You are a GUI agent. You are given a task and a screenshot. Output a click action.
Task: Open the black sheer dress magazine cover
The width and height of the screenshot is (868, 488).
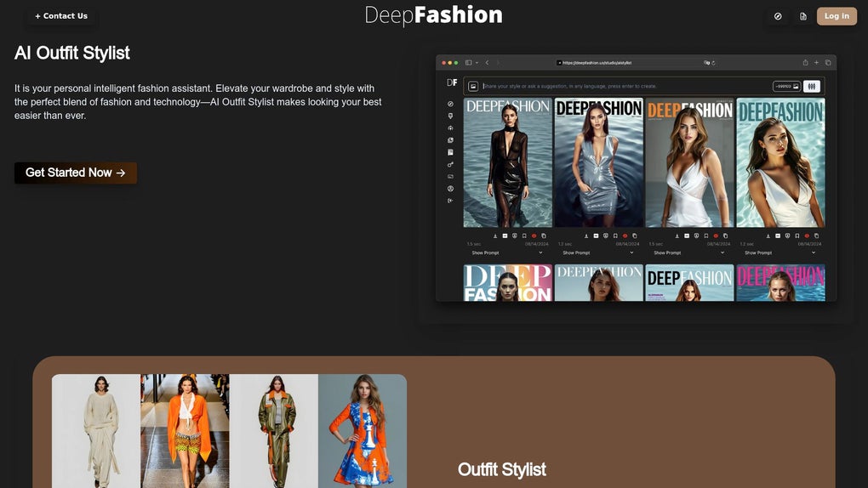508,162
